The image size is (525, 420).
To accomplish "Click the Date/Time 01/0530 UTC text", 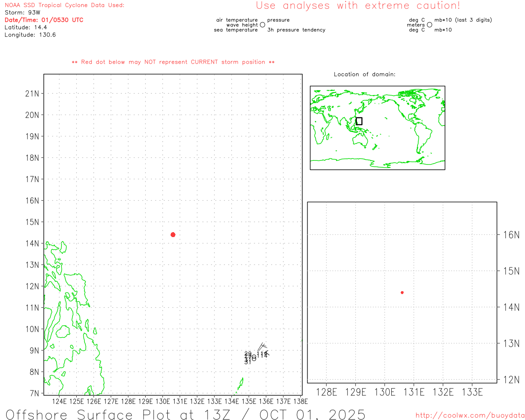I will (44, 20).
